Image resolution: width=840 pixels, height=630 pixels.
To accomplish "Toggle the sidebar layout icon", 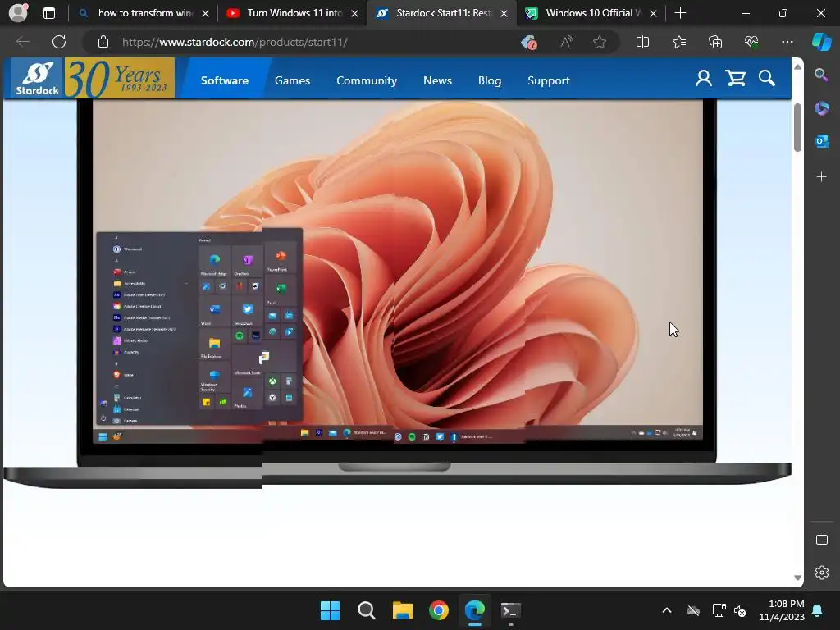I will pyautogui.click(x=821, y=540).
